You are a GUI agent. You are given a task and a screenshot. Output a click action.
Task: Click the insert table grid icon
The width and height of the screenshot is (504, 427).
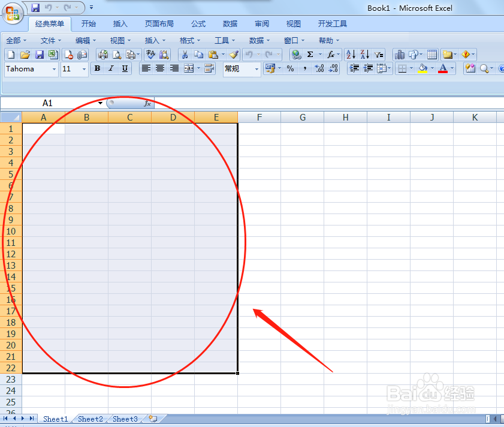point(432,55)
